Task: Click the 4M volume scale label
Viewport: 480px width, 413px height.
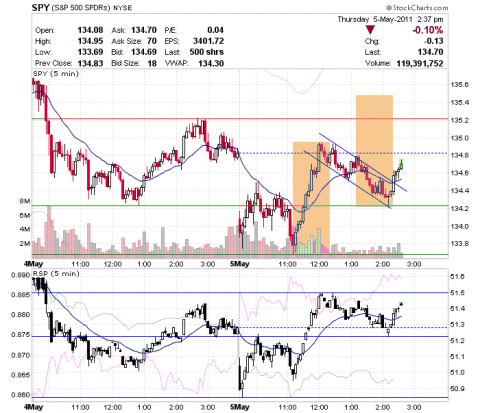Action: point(25,229)
